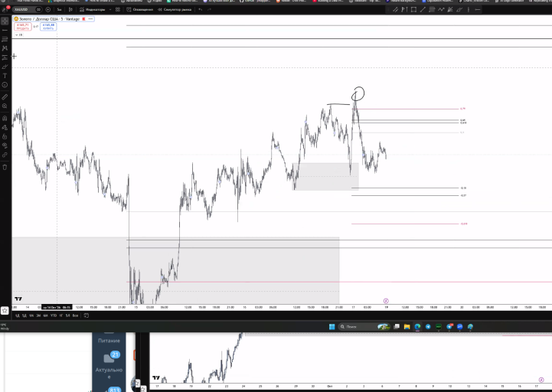Open the 5m timeframe selector

[x=59, y=9]
